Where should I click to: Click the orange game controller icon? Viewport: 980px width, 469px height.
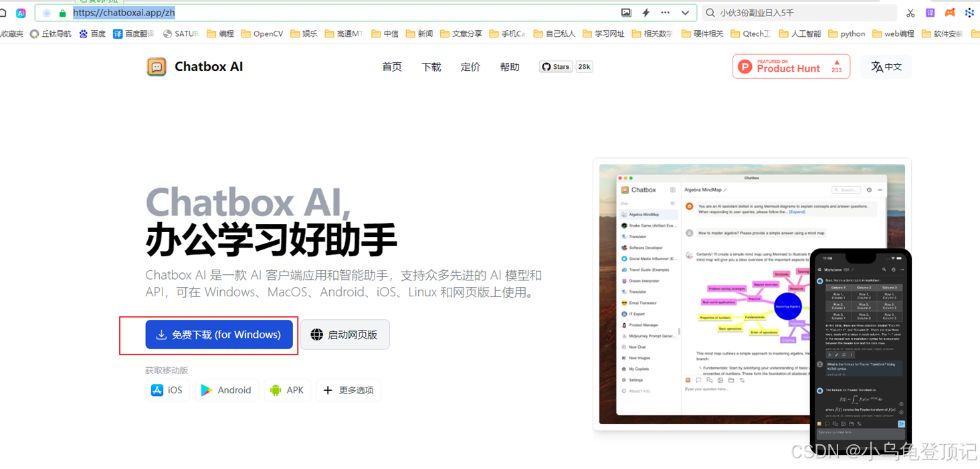950,13
